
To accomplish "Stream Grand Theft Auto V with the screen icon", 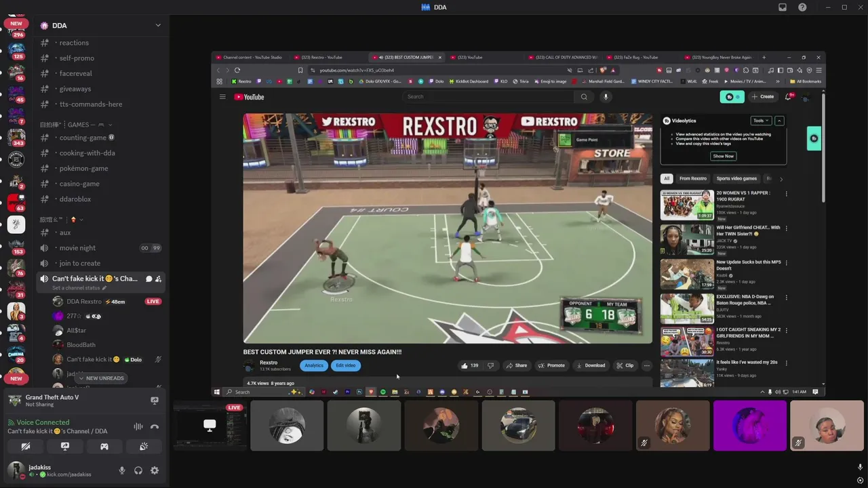I will pyautogui.click(x=155, y=401).
